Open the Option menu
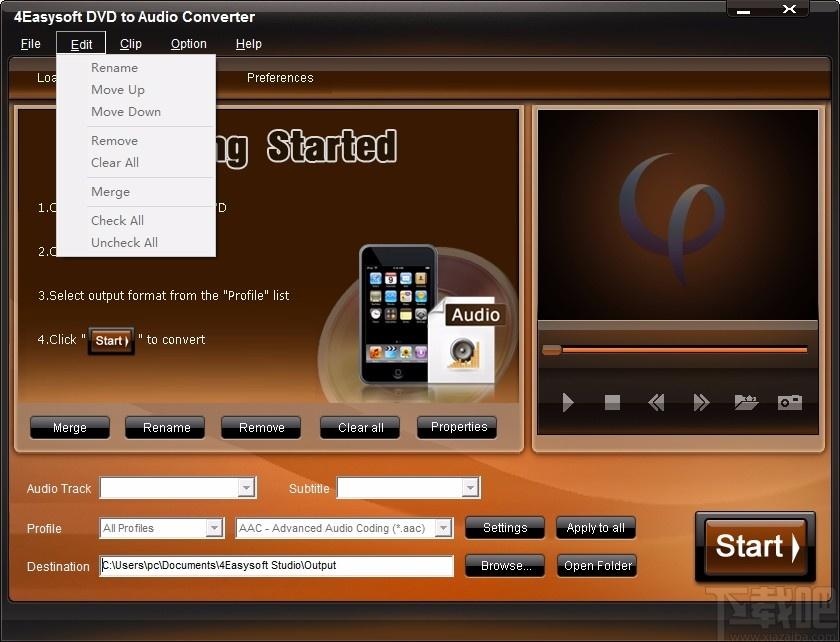Image resolution: width=840 pixels, height=642 pixels. (x=189, y=44)
